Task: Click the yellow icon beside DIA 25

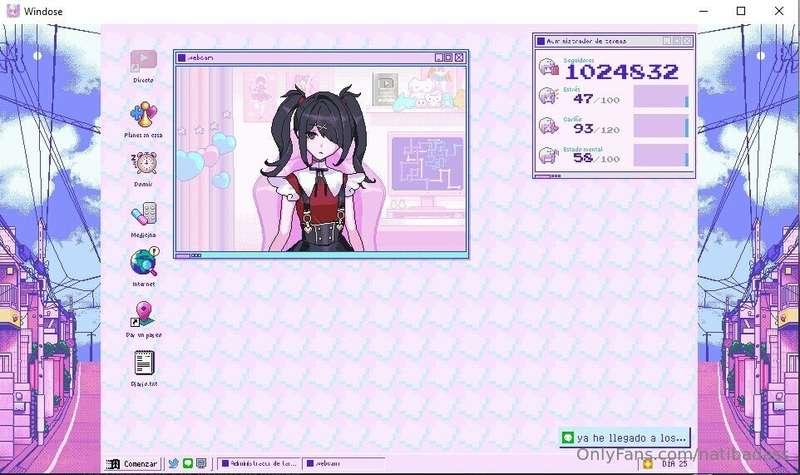Action: point(648,464)
